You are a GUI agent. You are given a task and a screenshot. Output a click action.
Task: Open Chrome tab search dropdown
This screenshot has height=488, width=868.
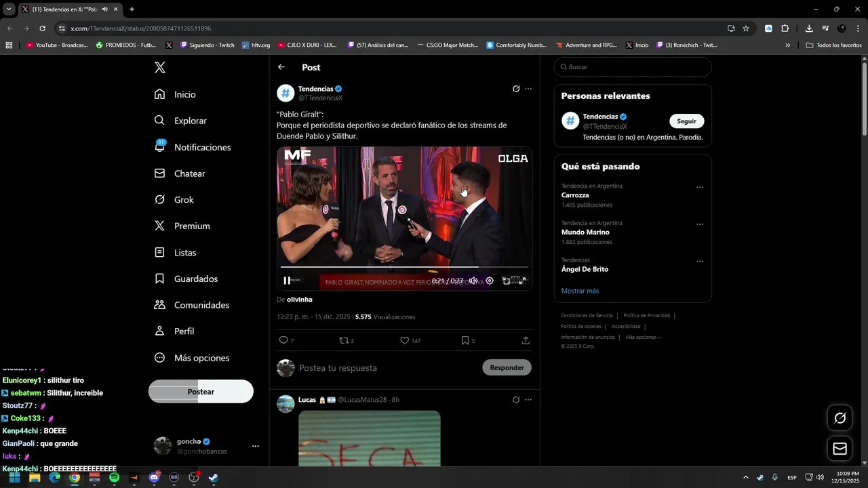(x=9, y=9)
